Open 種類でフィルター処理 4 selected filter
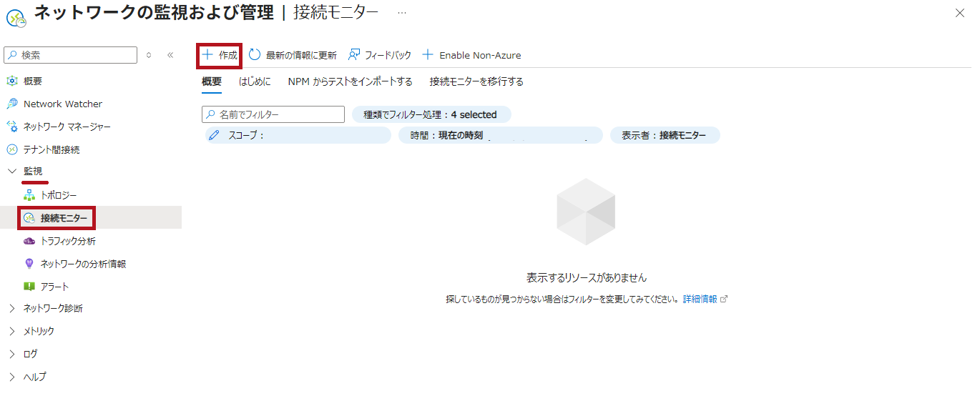This screenshot has width=980, height=396. tap(431, 114)
